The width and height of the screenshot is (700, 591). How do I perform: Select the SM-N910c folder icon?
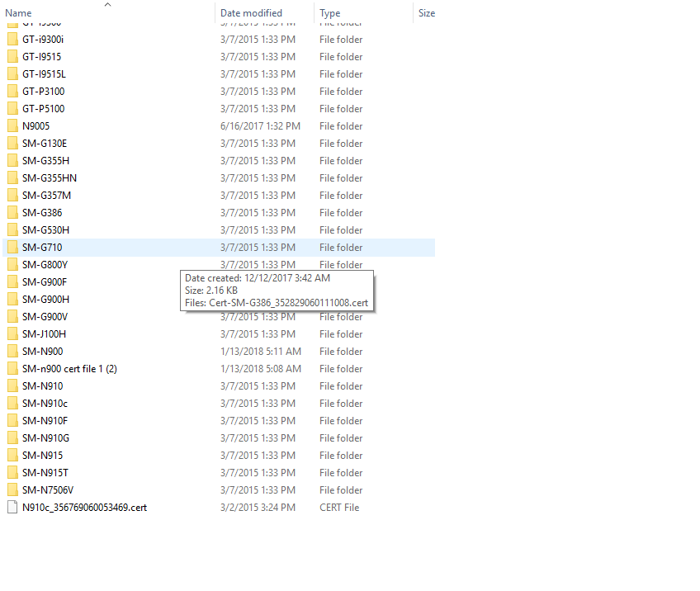12,404
